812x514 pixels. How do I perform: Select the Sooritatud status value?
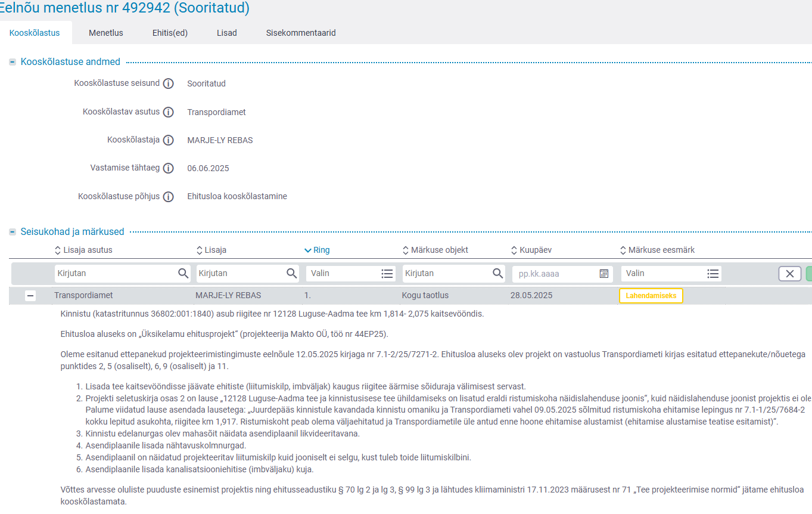[x=206, y=83]
